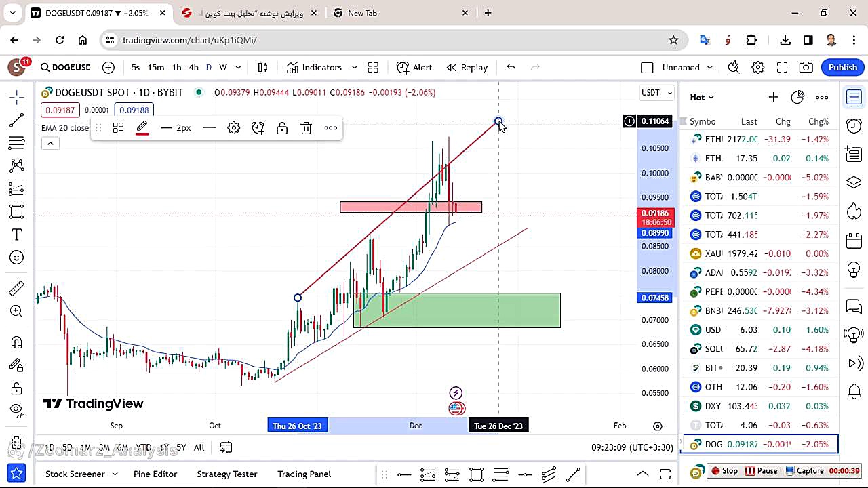Select the 1h timeframe
868x488 pixels.
pos(176,67)
